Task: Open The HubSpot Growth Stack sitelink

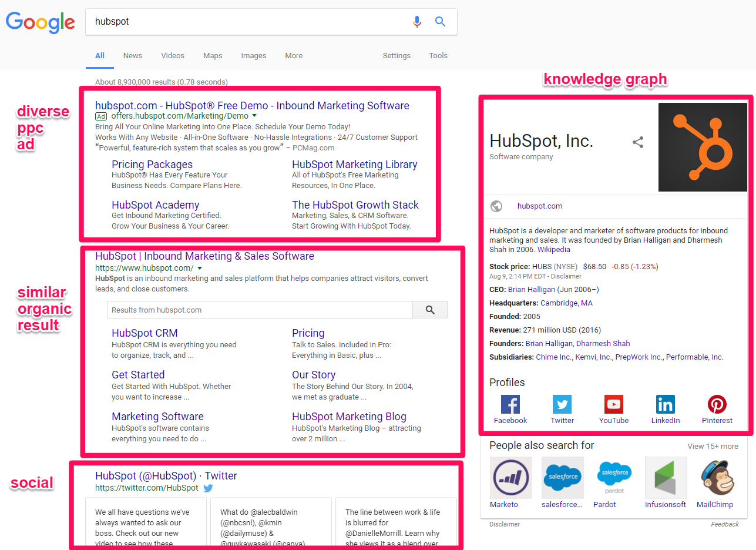Action: (355, 205)
